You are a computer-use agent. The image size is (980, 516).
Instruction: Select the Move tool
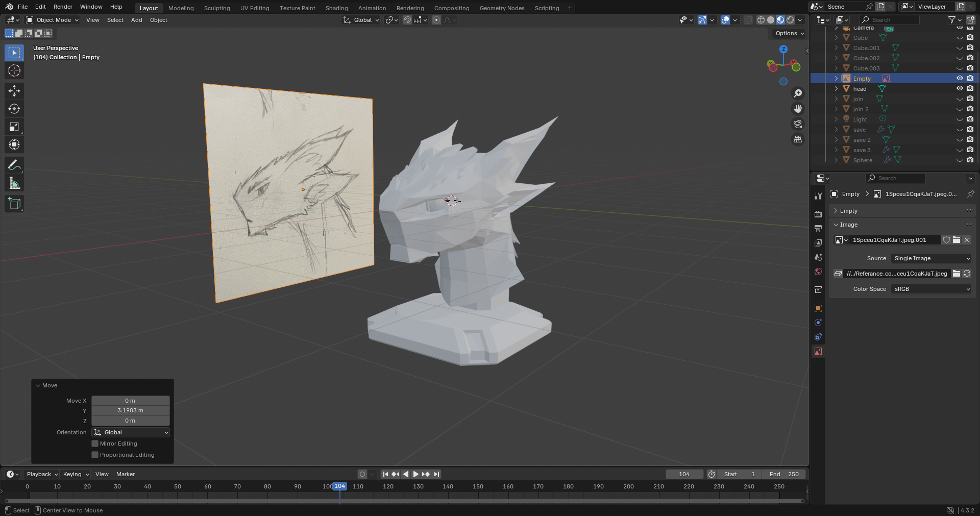(14, 91)
